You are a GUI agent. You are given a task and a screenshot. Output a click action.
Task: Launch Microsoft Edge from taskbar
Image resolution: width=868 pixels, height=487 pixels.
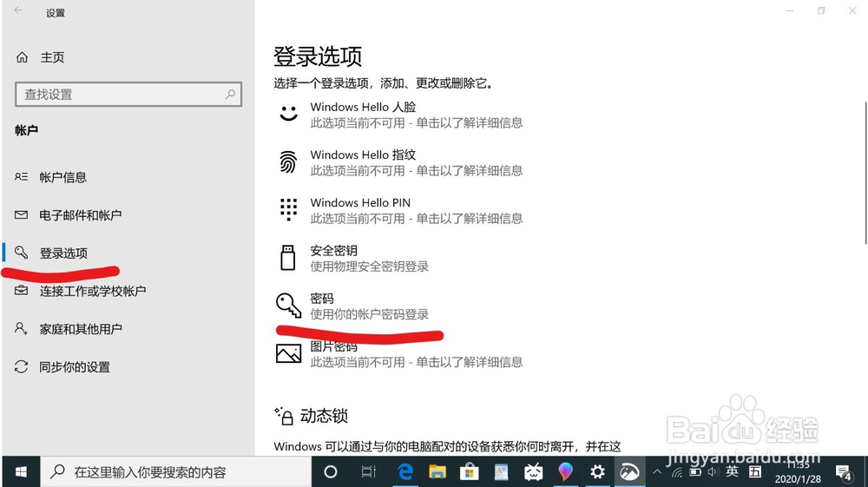[405, 471]
